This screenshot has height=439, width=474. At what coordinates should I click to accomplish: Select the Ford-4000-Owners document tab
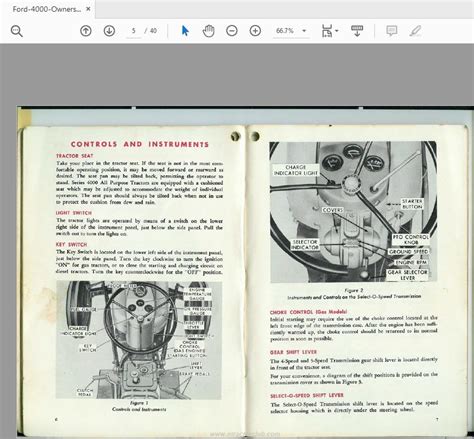[46, 9]
